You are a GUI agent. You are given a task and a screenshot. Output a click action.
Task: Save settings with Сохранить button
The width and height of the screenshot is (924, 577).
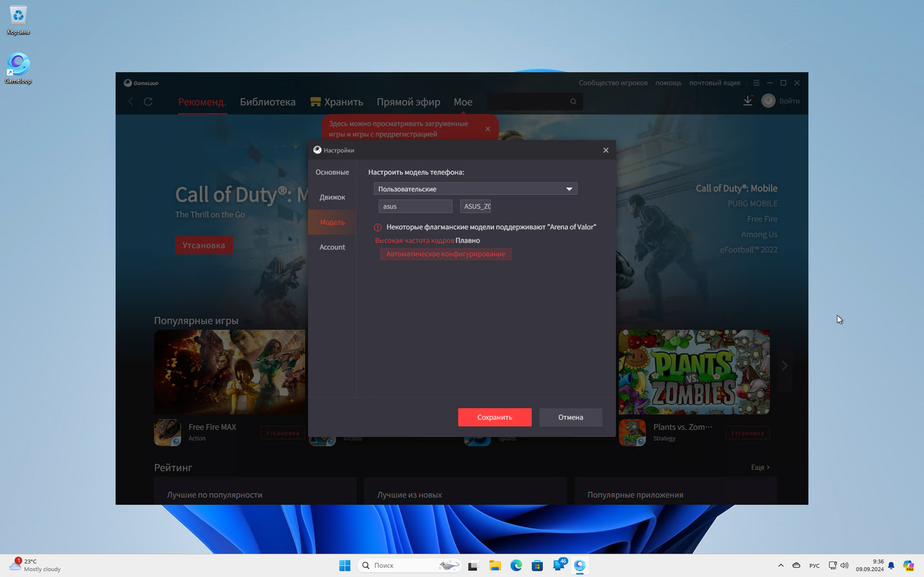(x=495, y=417)
